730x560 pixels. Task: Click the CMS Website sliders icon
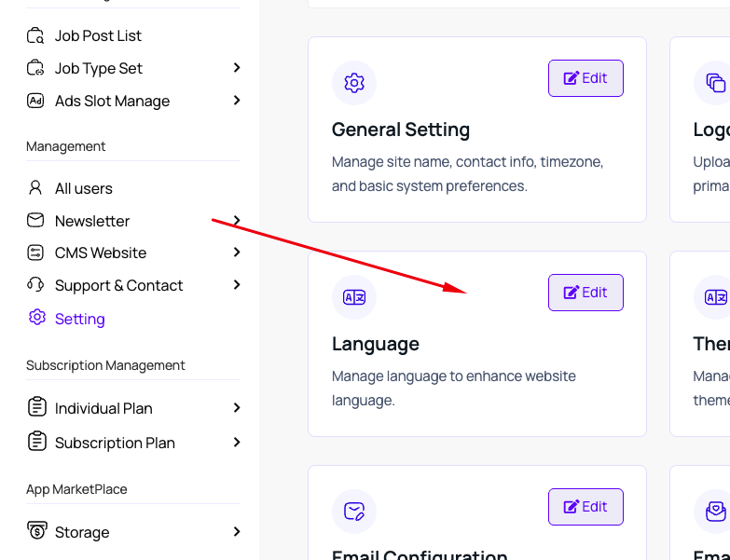[x=35, y=253]
